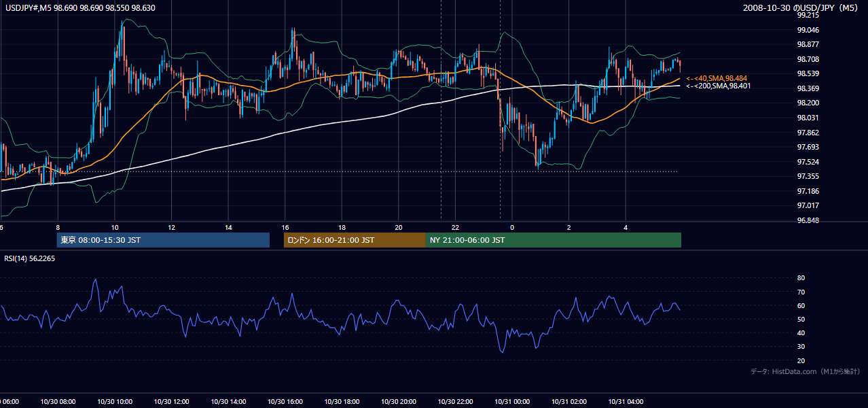Select price axis value 97.524
This screenshot has width=868, height=408.
[808, 162]
